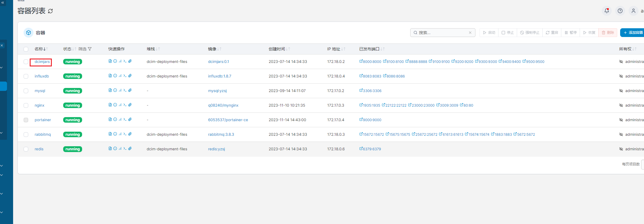Click the 恢复 resume button
The image size is (644, 224).
589,33
